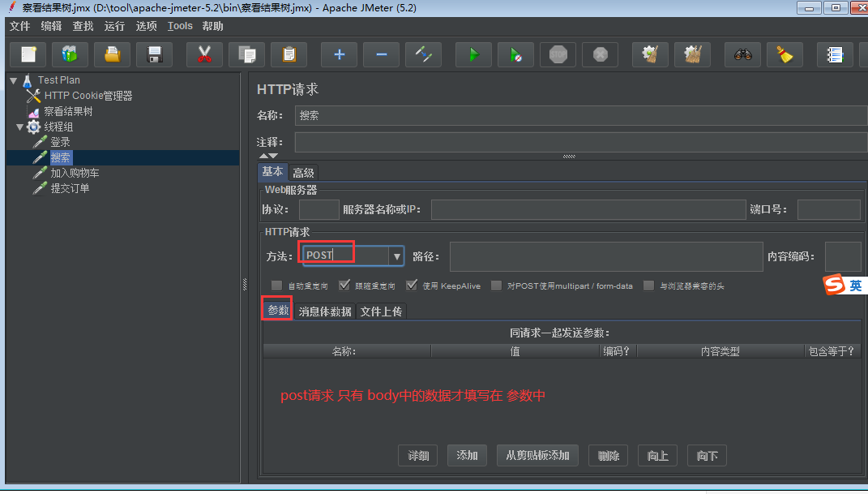Image resolution: width=868 pixels, height=494 pixels.
Task: Click the Sogou input method icon
Action: pos(834,285)
